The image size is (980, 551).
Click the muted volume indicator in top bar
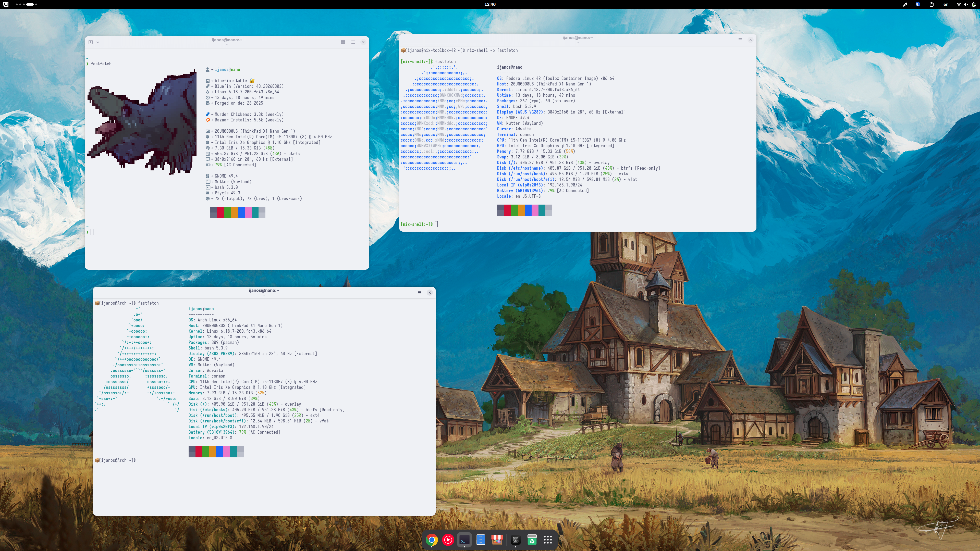pyautogui.click(x=966, y=5)
